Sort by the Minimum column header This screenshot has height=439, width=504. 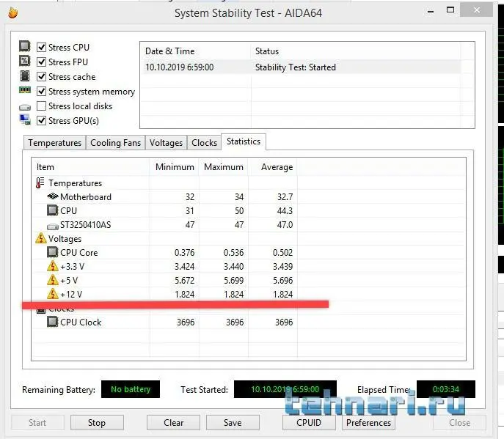pos(174,167)
